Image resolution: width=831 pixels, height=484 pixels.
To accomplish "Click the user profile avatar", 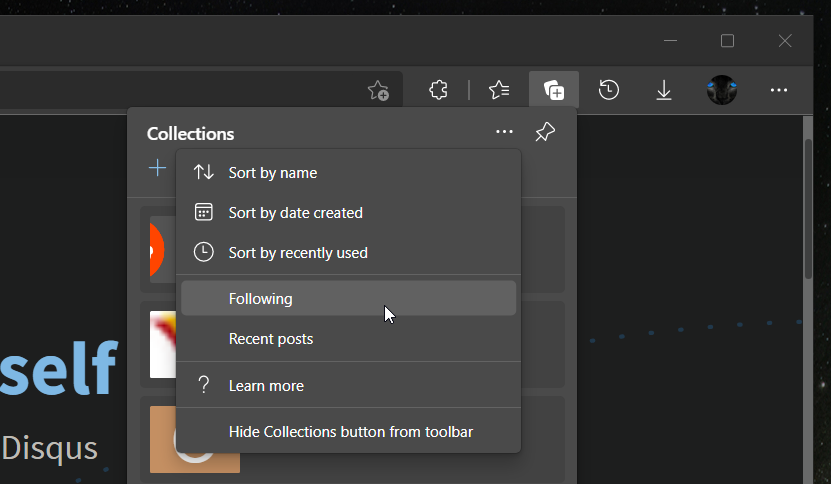I will click(x=721, y=91).
